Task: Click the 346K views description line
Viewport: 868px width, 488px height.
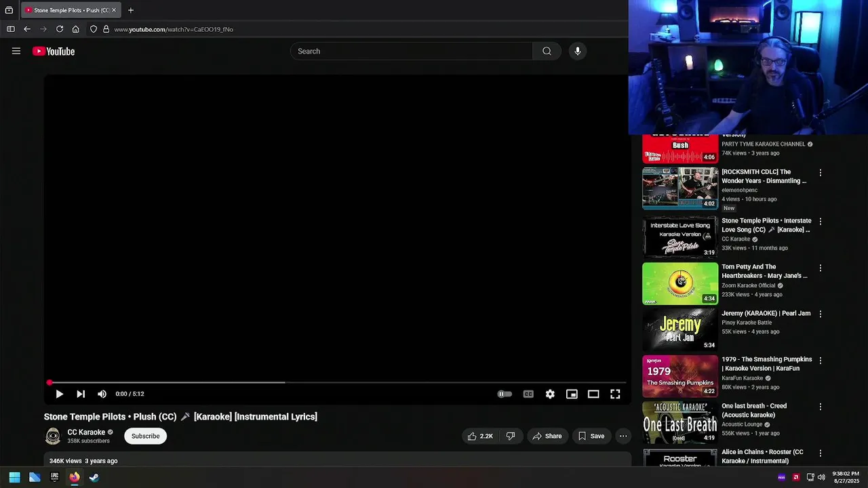Action: [83, 461]
